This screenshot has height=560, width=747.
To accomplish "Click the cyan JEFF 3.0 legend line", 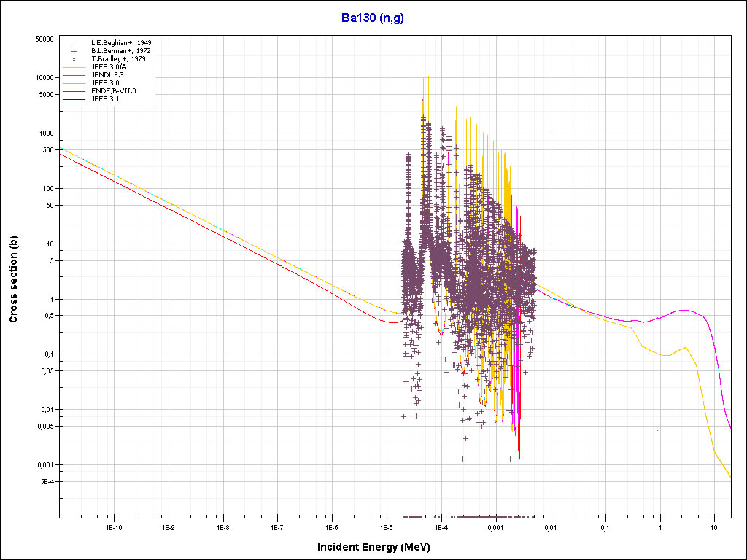I will pyautogui.click(x=74, y=83).
